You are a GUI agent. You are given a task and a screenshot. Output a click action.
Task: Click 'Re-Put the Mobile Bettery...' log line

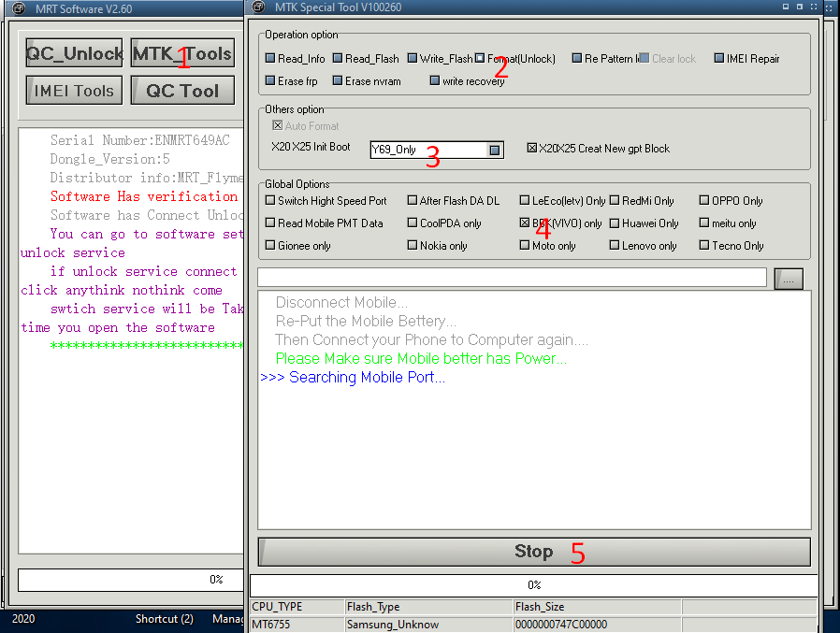click(366, 322)
